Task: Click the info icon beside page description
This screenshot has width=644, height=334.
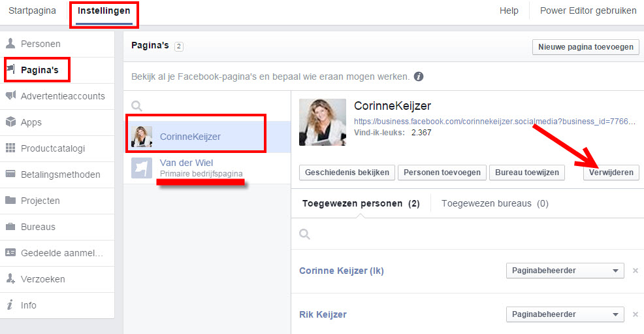Action: (x=419, y=76)
